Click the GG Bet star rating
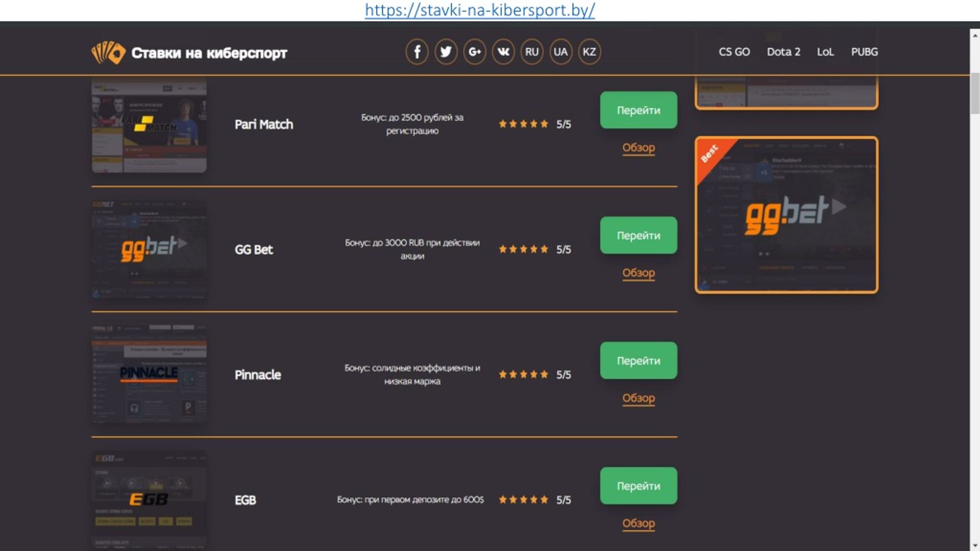The width and height of the screenshot is (980, 551). pos(523,249)
